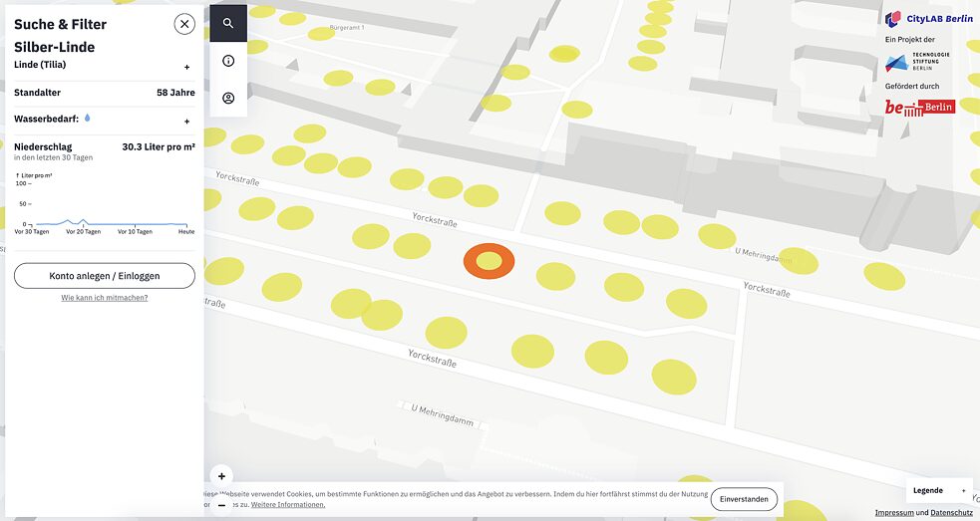Select the orange-highlighted tree on map

coord(489,261)
